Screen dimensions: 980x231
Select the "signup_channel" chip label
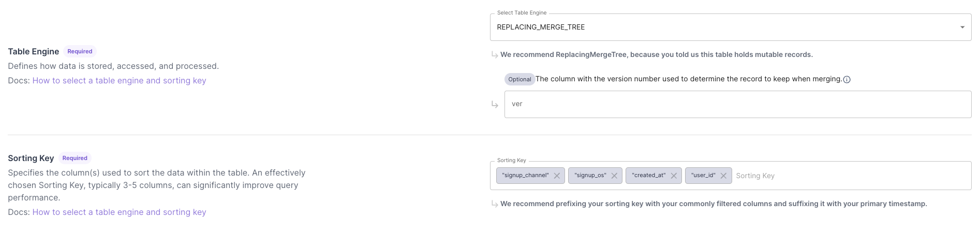525,176
